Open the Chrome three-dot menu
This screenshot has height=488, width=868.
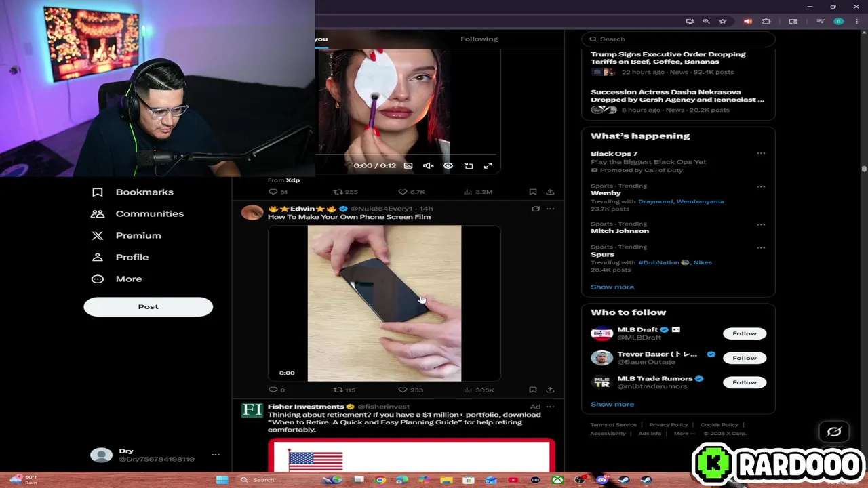coord(856,22)
